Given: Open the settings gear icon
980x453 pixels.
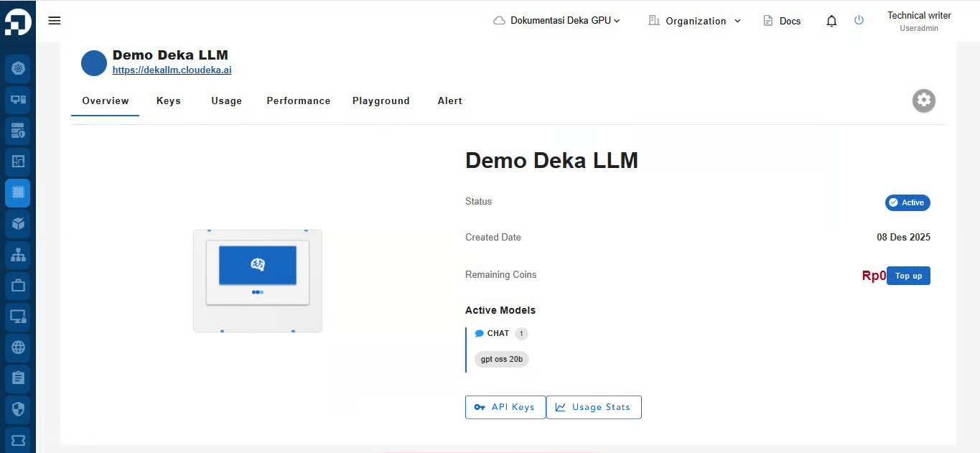Looking at the screenshot, I should (x=924, y=100).
